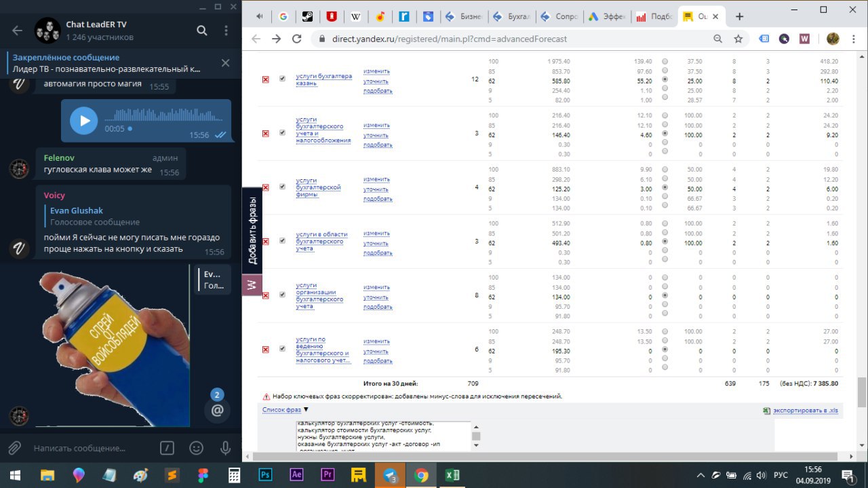The image size is (868, 488).
Task: Click inside the phrase list text area
Action: 383,436
